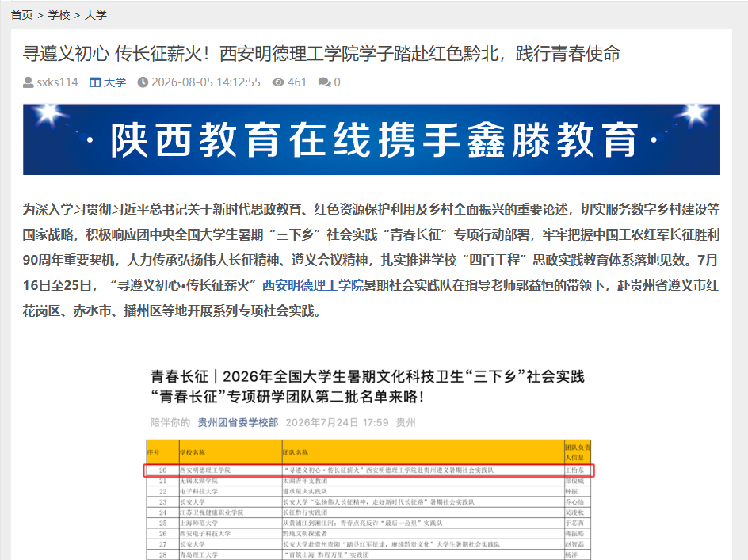Click the view count 461
The width and height of the screenshot is (748, 560).
pos(296,82)
